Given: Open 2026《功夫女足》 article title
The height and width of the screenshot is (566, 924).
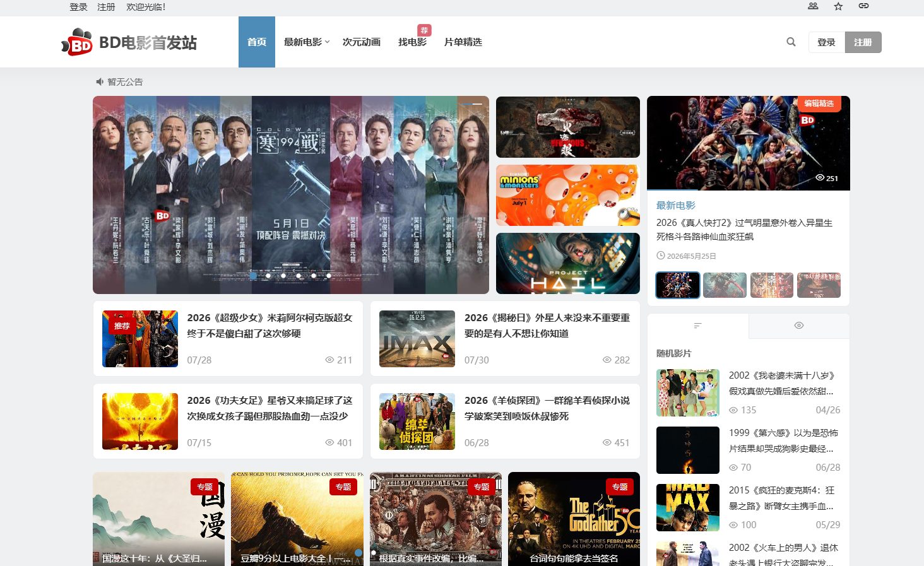Looking at the screenshot, I should 270,408.
